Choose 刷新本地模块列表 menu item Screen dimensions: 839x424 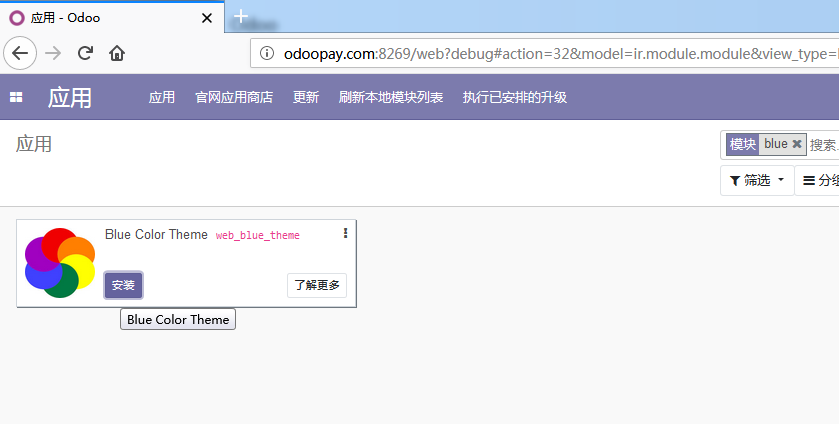(x=391, y=97)
